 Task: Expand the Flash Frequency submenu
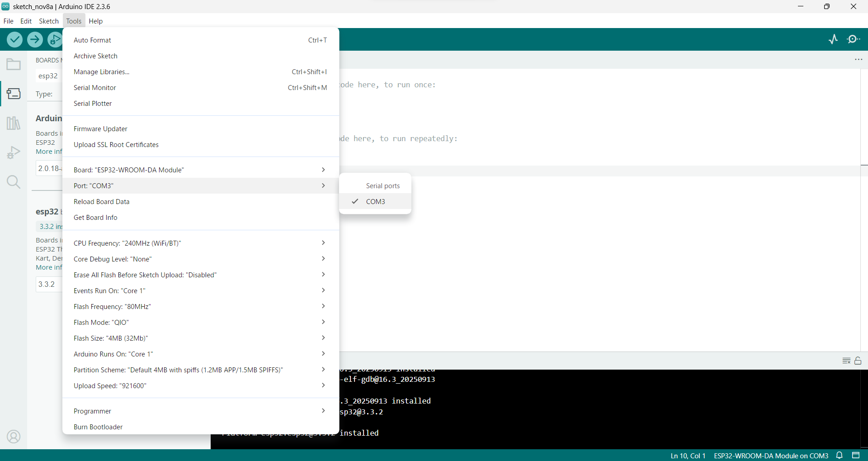pos(201,307)
